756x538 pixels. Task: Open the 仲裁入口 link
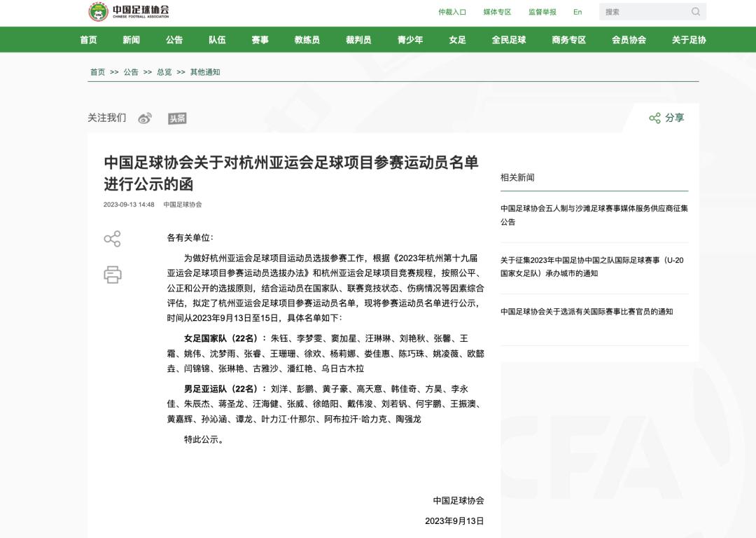[x=452, y=12]
